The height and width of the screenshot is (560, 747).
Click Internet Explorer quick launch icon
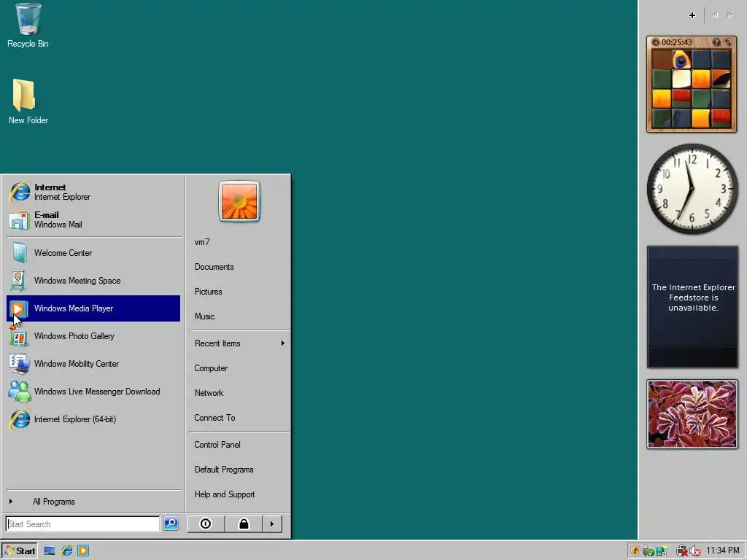click(66, 551)
